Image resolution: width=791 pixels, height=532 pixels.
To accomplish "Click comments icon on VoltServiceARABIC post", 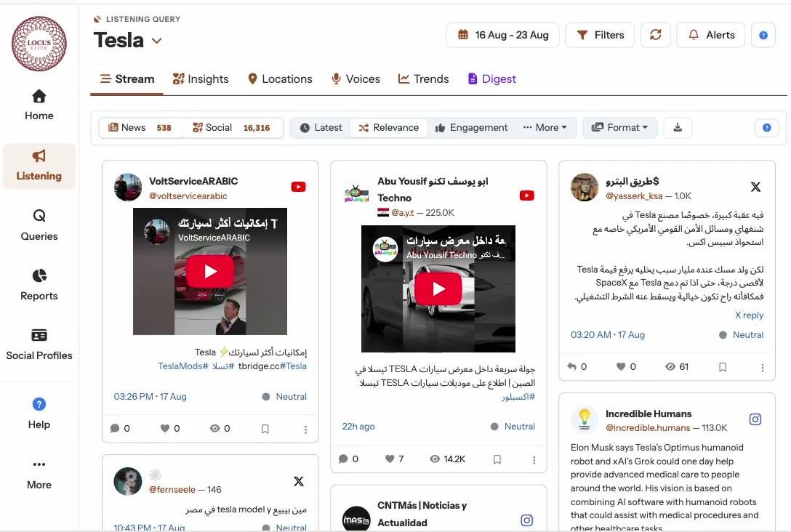I will coord(115,429).
